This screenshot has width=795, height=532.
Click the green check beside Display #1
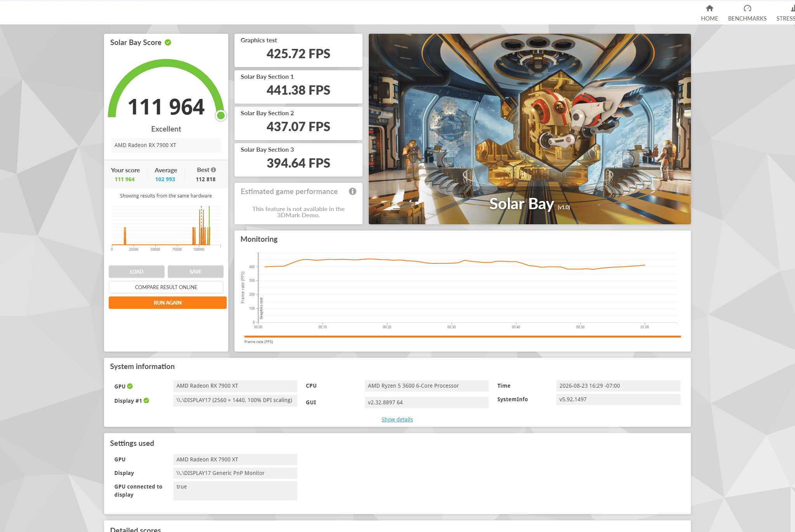tap(146, 400)
